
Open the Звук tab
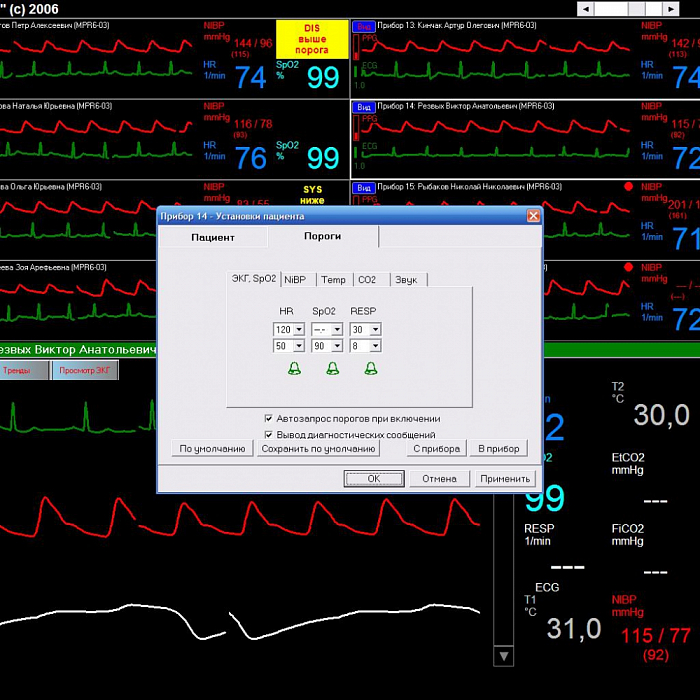point(406,280)
